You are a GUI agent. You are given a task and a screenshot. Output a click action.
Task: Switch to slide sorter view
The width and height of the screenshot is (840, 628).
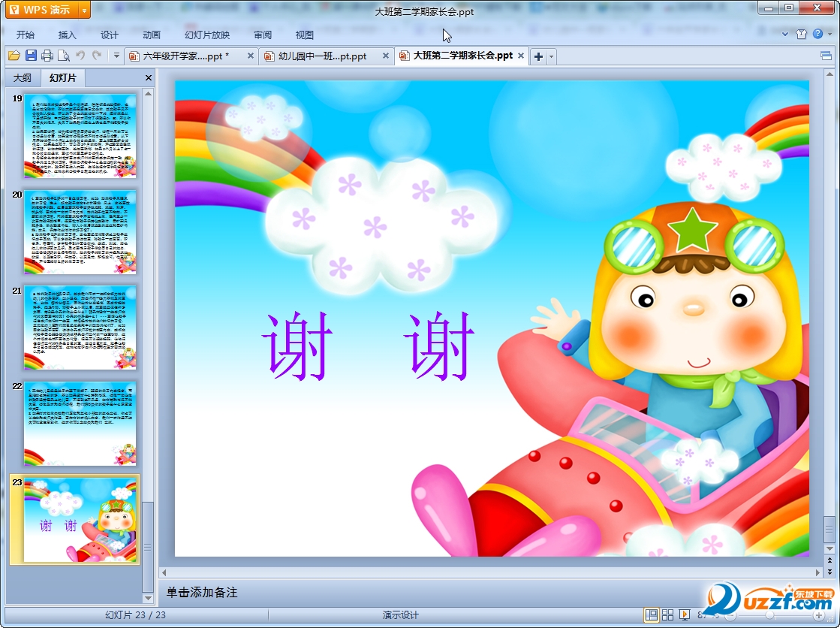tap(667, 614)
